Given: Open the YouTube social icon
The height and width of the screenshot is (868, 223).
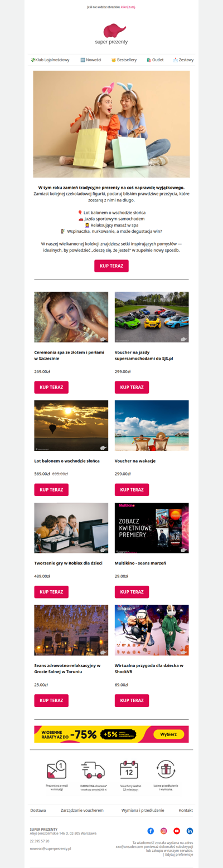Looking at the screenshot, I should coord(177,831).
